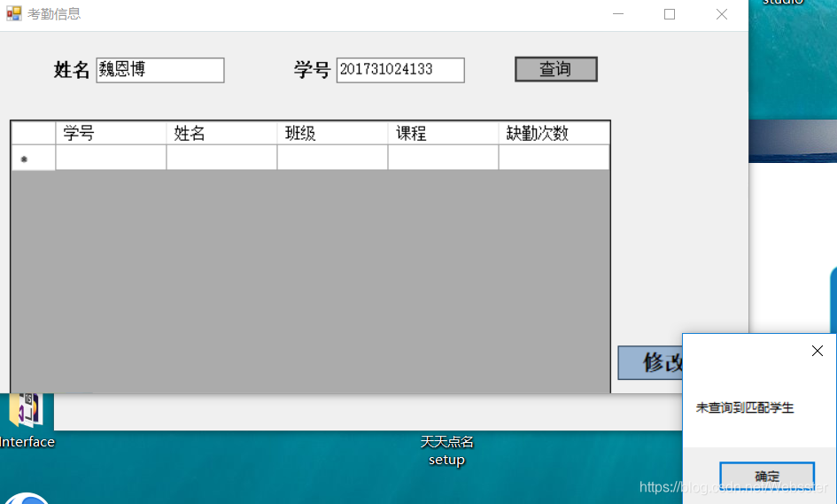The height and width of the screenshot is (504, 837).
Task: Select the 缺勤次数 column header
Action: (x=554, y=133)
